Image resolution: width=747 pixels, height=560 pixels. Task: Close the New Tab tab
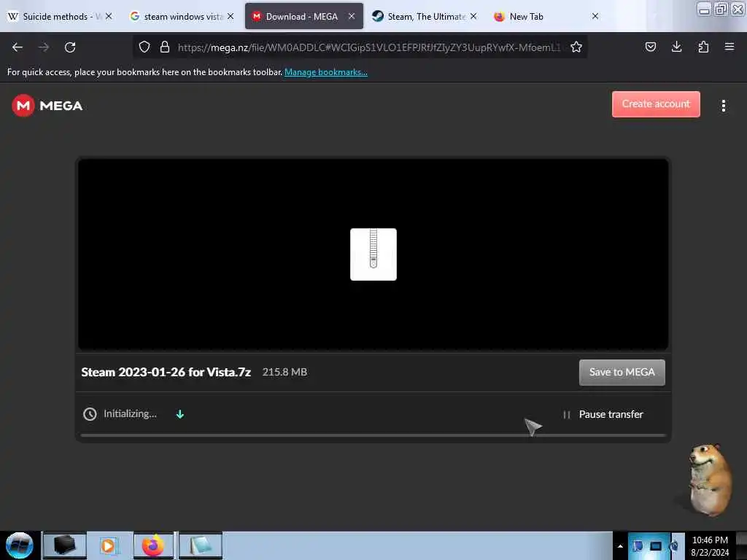[x=595, y=16]
